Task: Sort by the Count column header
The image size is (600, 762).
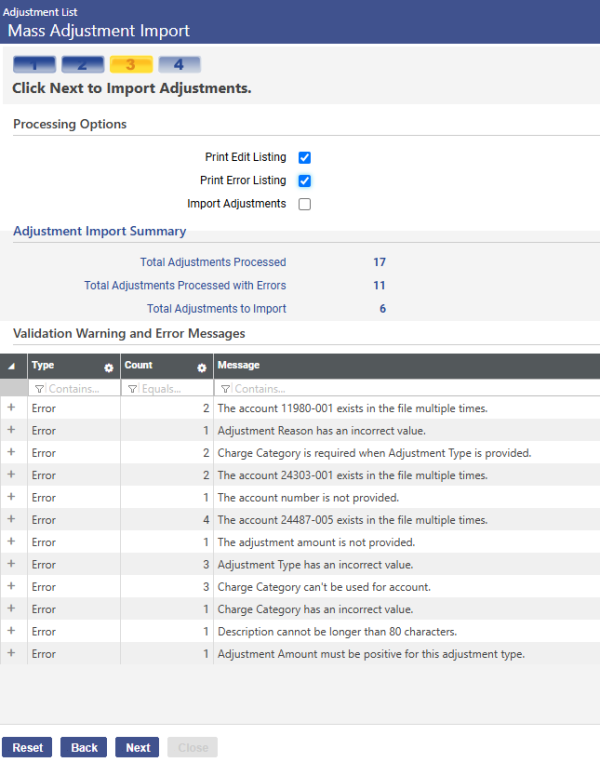Action: click(x=138, y=365)
